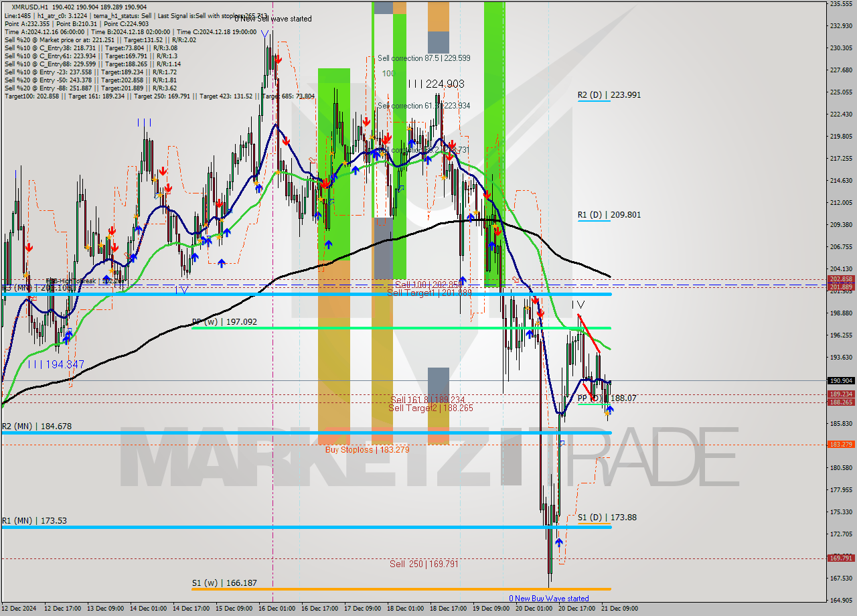The width and height of the screenshot is (857, 616).
Task: Click the Buy Stoploss | 183.279 label
Action: pos(368,449)
